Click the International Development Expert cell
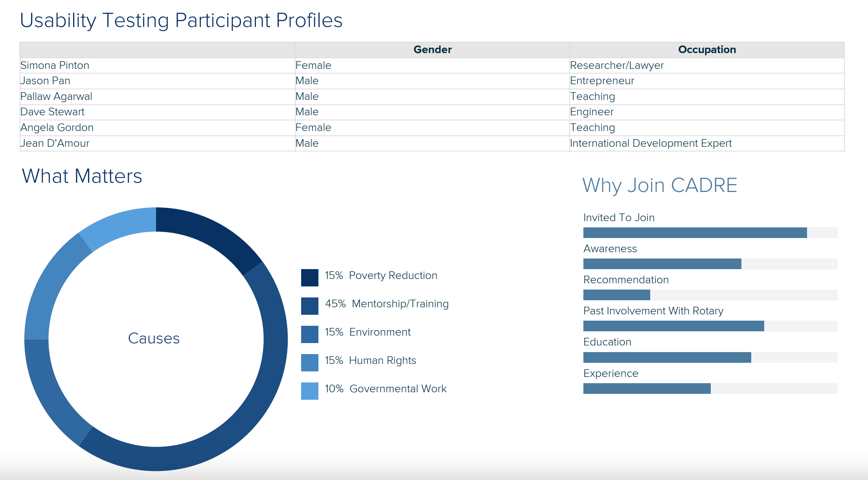 (651, 143)
